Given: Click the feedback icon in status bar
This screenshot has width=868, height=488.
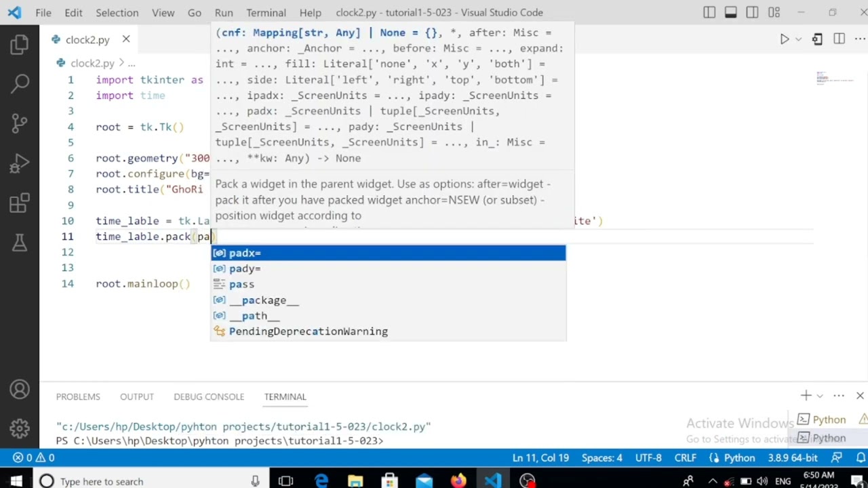Looking at the screenshot, I should (837, 457).
